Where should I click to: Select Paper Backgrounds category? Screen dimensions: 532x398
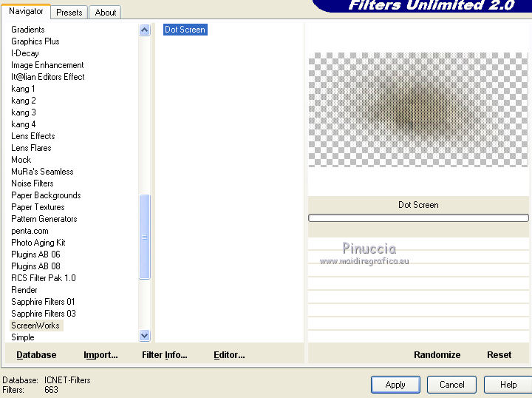pos(46,195)
